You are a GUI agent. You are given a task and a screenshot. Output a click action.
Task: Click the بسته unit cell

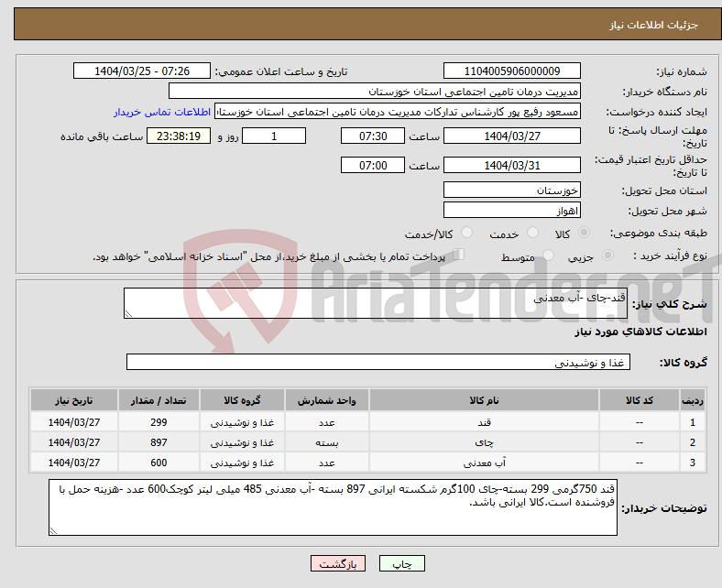tap(326, 442)
